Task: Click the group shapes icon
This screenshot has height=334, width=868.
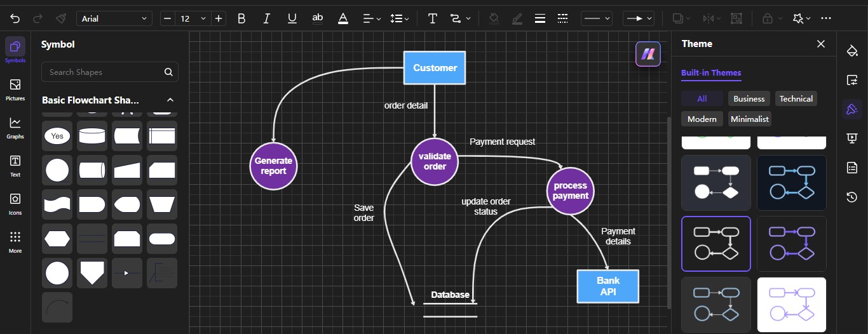Action: coord(737,18)
